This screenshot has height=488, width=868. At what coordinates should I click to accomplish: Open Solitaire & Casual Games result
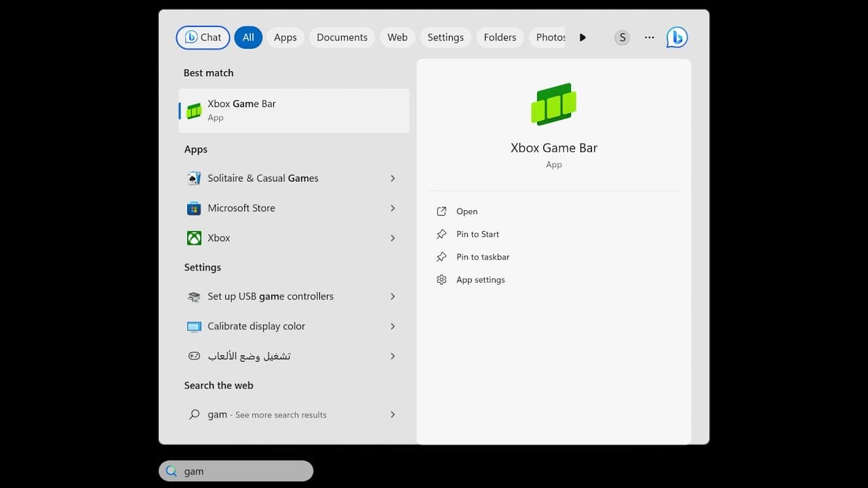pos(294,178)
